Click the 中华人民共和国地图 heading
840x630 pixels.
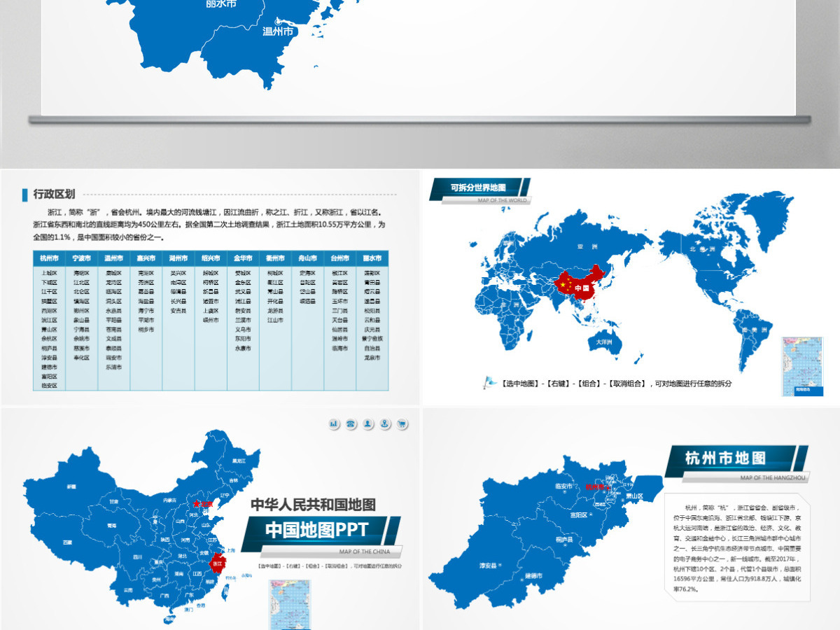pyautogui.click(x=313, y=503)
